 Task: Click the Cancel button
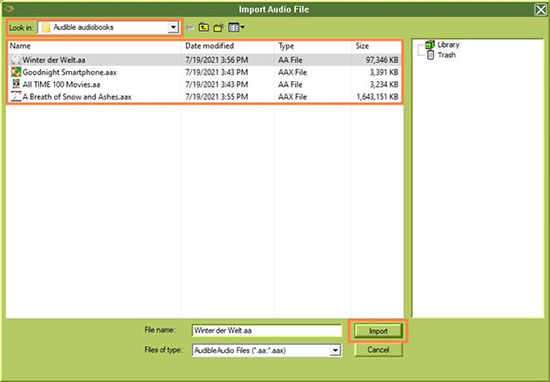click(378, 350)
